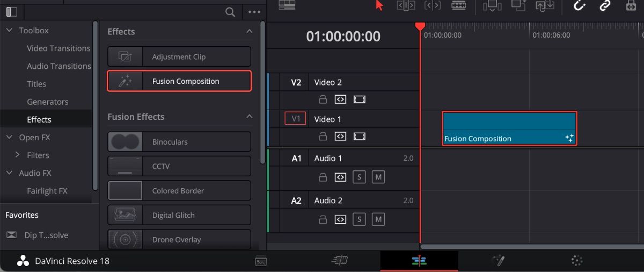Select the A1 track destination control
Viewport: 644px width, 272px height.
(296, 158)
